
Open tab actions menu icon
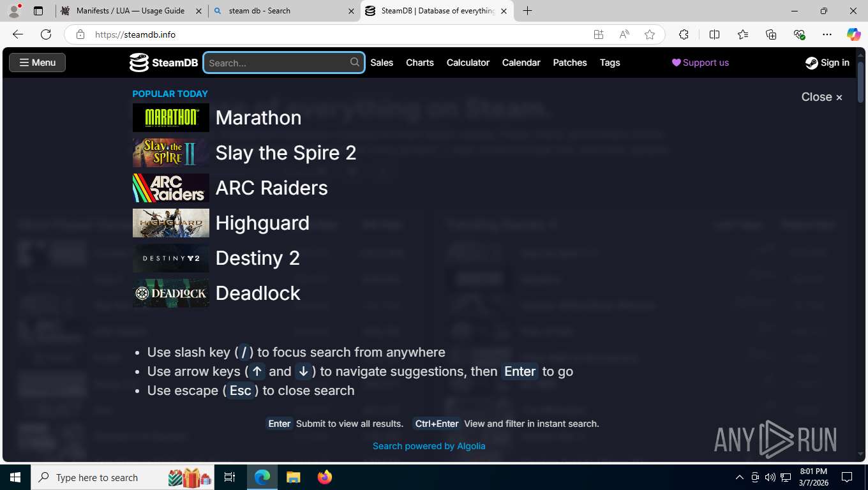click(38, 11)
